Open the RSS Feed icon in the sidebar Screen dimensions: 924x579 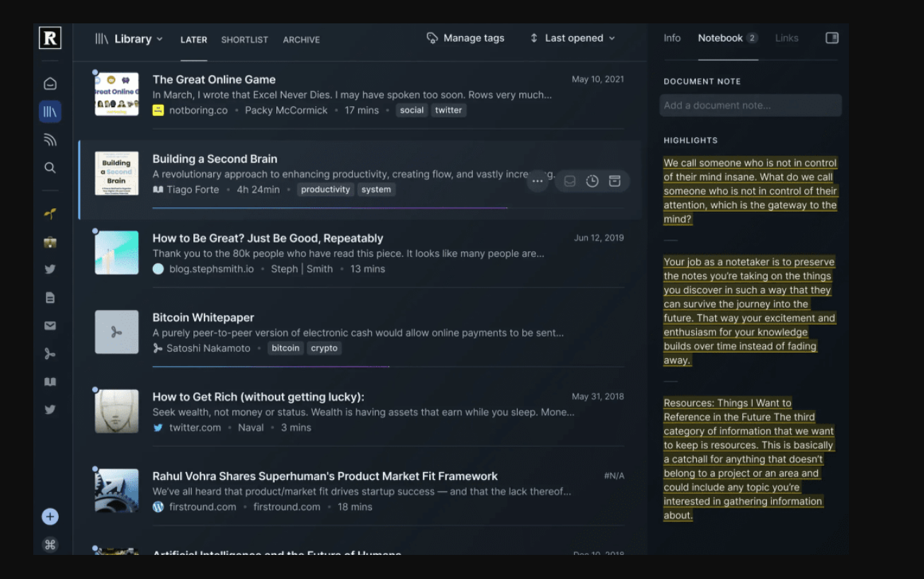coord(50,140)
